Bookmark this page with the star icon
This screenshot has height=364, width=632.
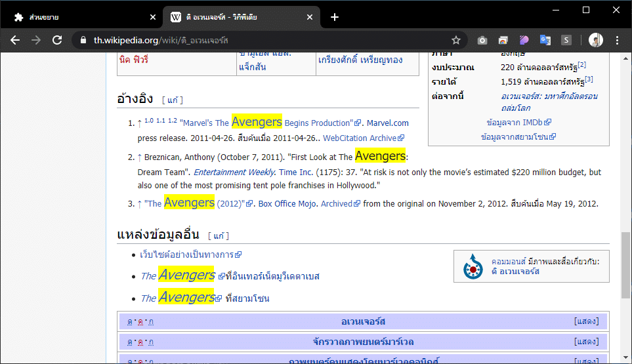pos(456,40)
